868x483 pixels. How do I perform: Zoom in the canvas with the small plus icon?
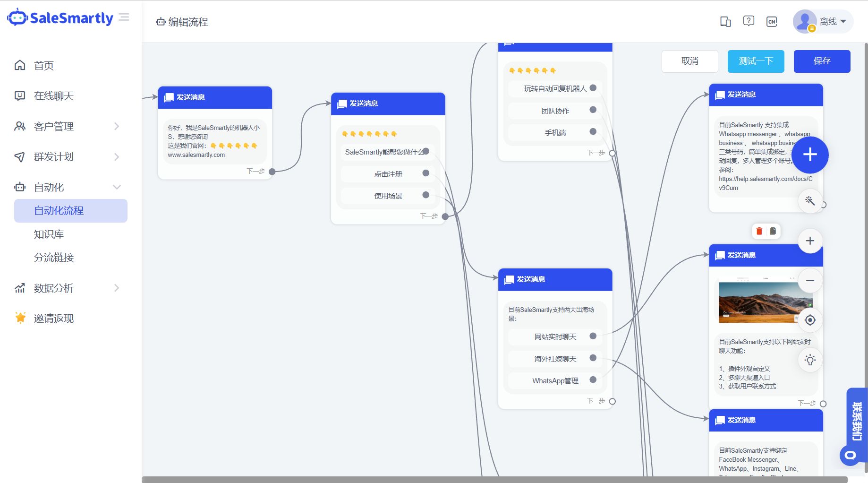click(810, 241)
